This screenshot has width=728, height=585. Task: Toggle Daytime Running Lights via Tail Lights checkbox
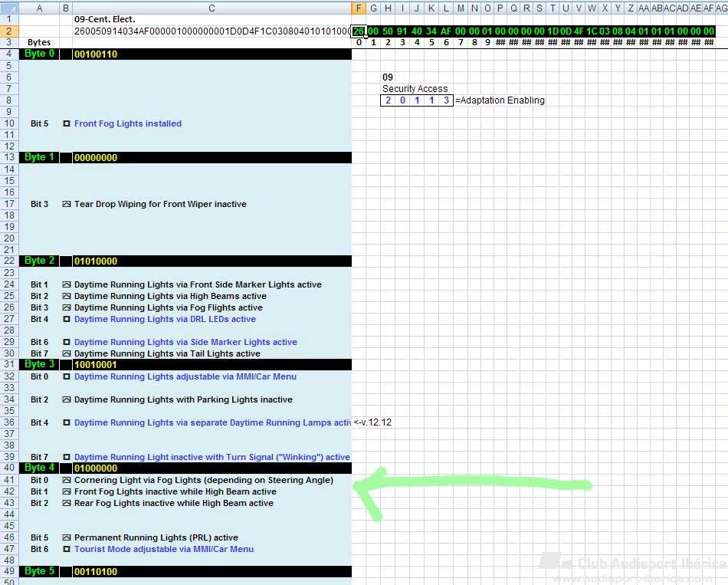tap(67, 353)
